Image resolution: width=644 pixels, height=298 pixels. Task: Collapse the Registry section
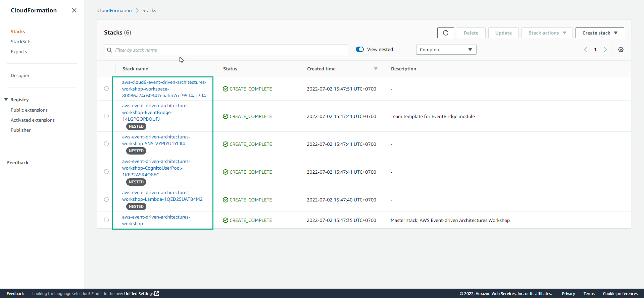[x=6, y=100]
